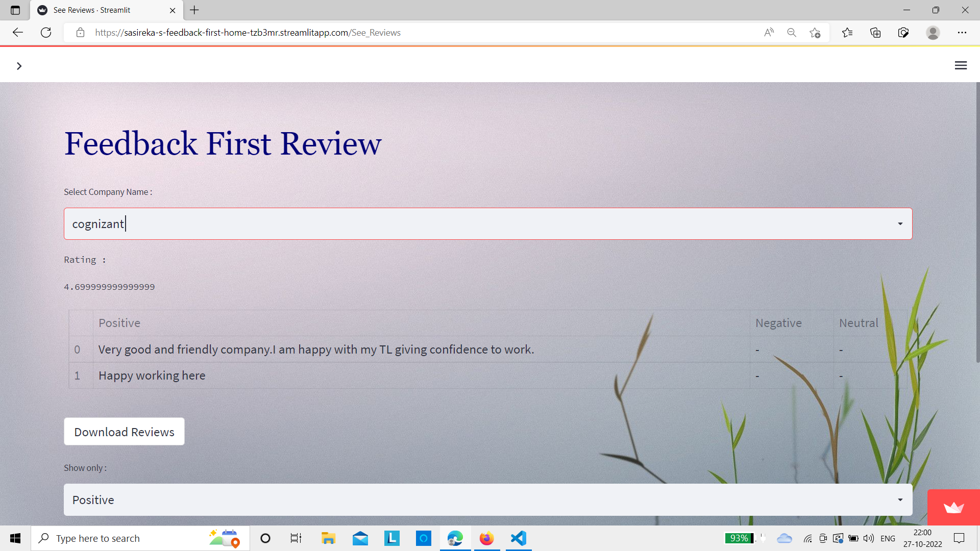Click the Negative column header
The height and width of the screenshot is (551, 980).
[778, 323]
